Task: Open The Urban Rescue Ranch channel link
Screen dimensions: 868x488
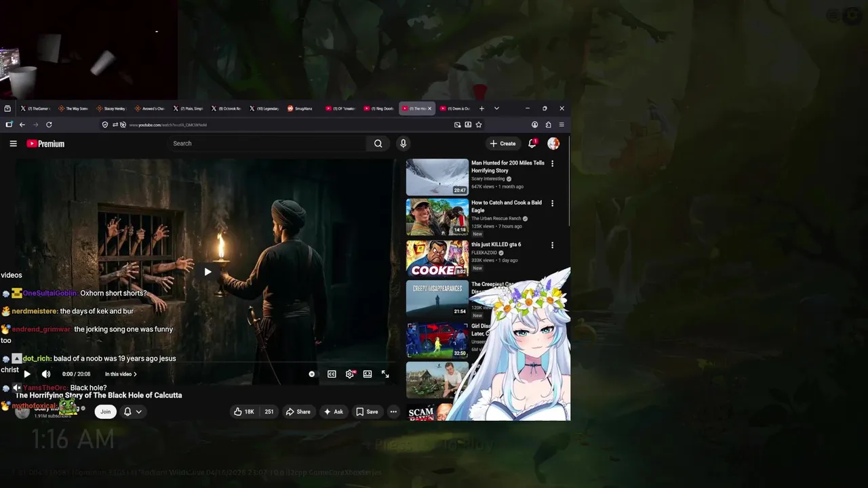Action: tap(496, 219)
